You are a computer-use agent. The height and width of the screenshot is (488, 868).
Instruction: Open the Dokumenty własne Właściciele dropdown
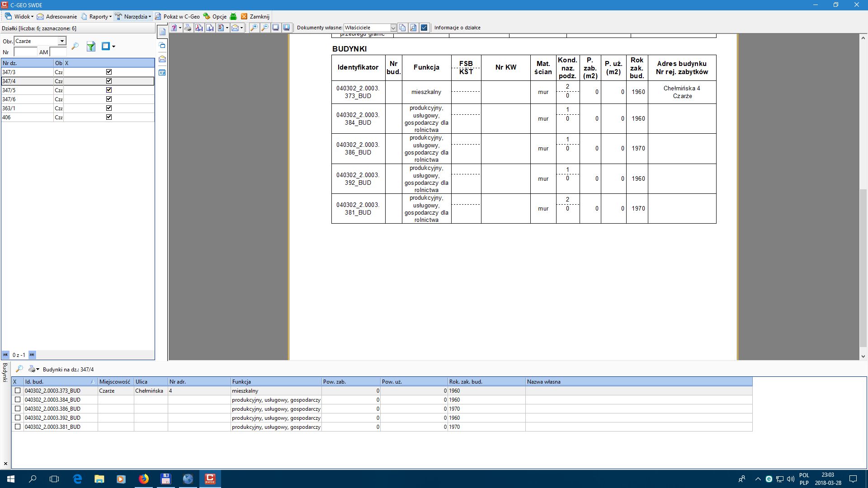click(x=370, y=28)
